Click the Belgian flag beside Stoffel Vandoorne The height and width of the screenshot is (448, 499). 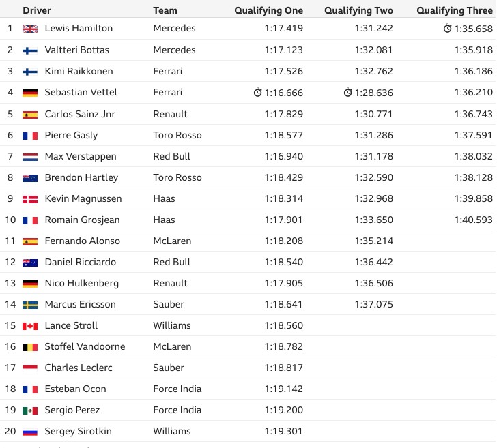point(30,347)
